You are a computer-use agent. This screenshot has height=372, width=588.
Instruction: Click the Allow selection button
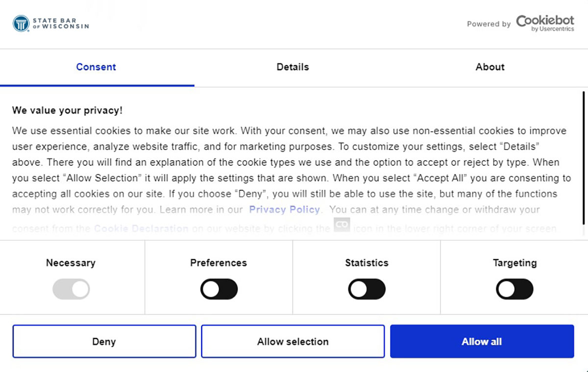coord(293,342)
